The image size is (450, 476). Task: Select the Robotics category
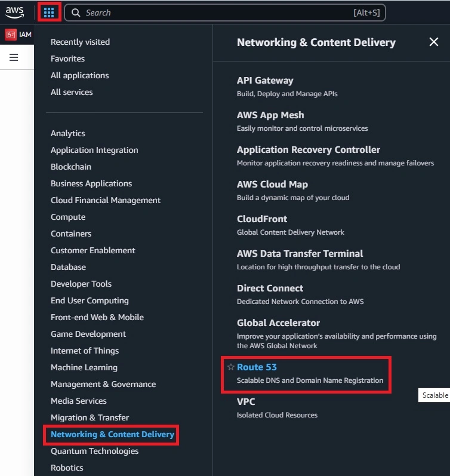tap(67, 468)
